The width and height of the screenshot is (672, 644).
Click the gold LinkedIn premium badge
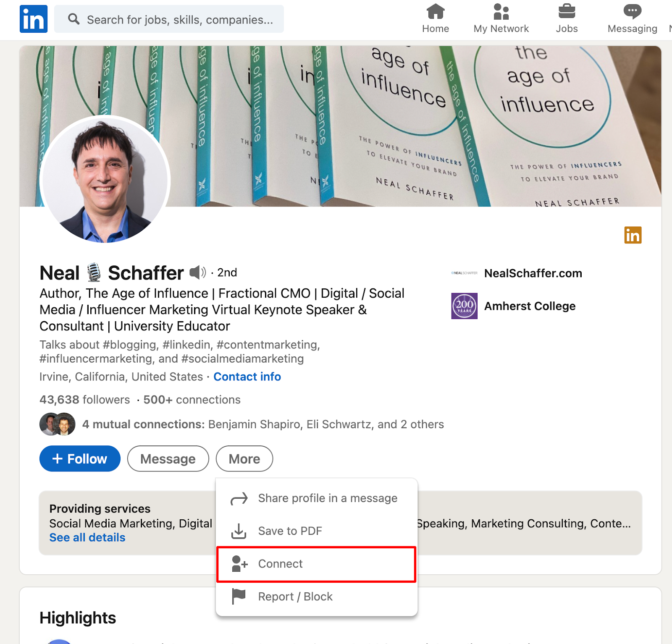click(633, 235)
